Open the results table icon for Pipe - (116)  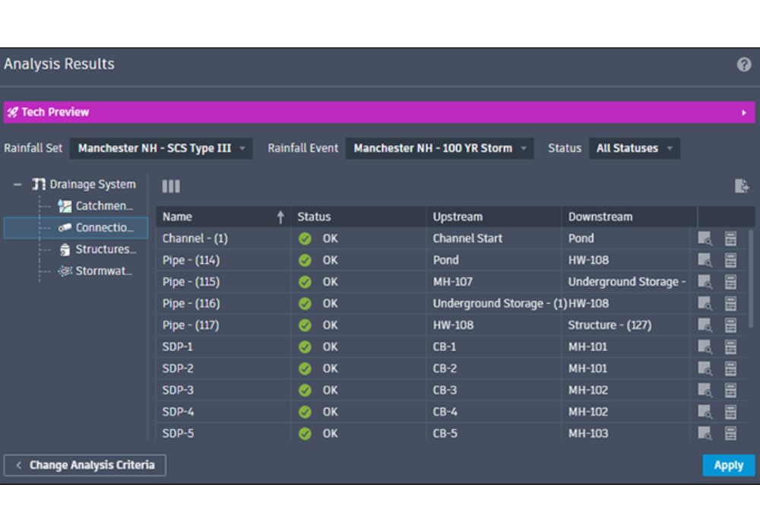(x=730, y=304)
